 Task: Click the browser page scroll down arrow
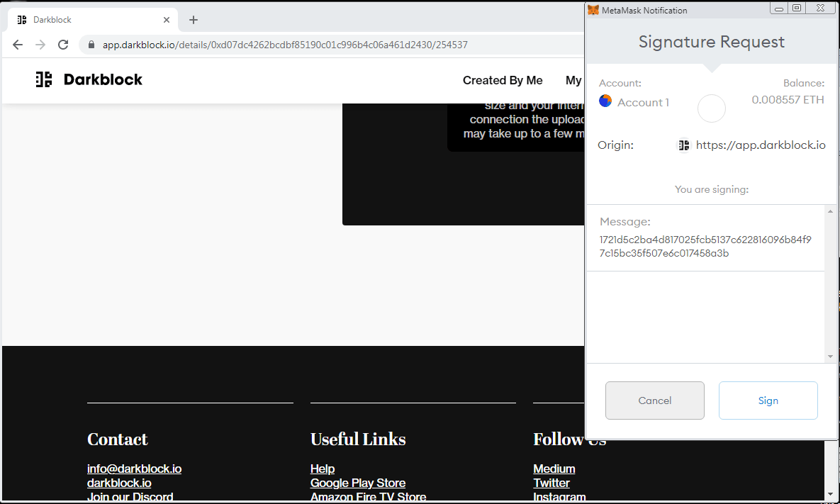830,494
